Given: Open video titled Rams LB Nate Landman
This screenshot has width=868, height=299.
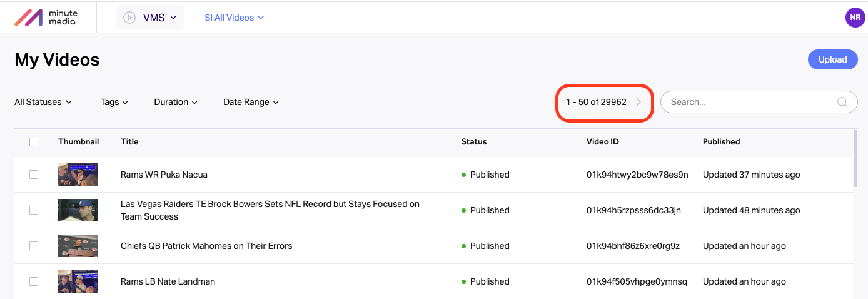Looking at the screenshot, I should tap(168, 281).
